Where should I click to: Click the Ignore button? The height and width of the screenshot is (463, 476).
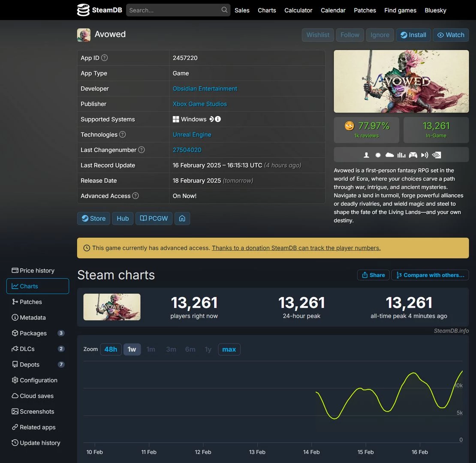380,35
